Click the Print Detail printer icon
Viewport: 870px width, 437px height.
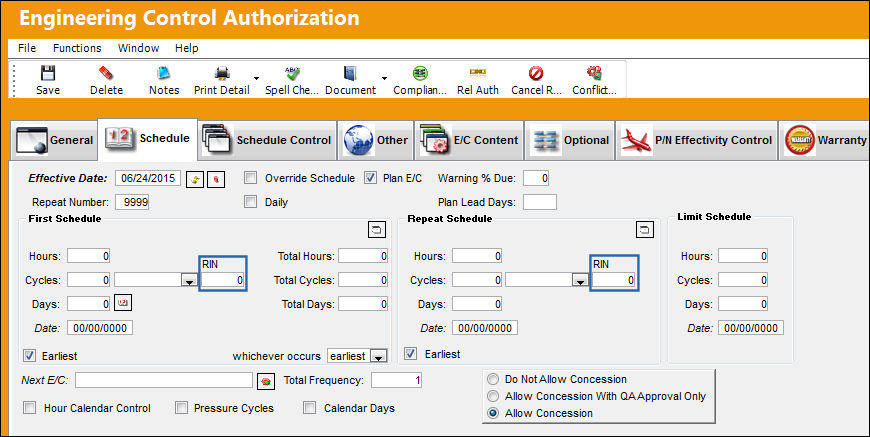(222, 73)
